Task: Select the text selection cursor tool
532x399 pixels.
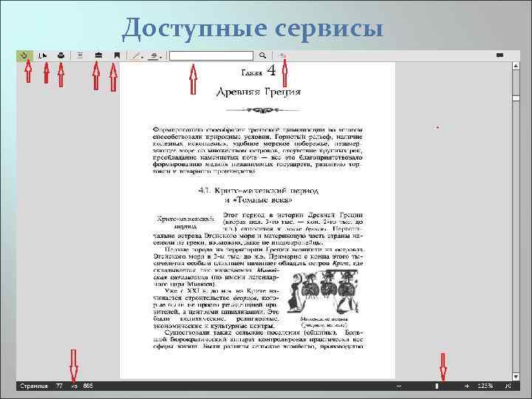Action: pyautogui.click(x=42, y=55)
